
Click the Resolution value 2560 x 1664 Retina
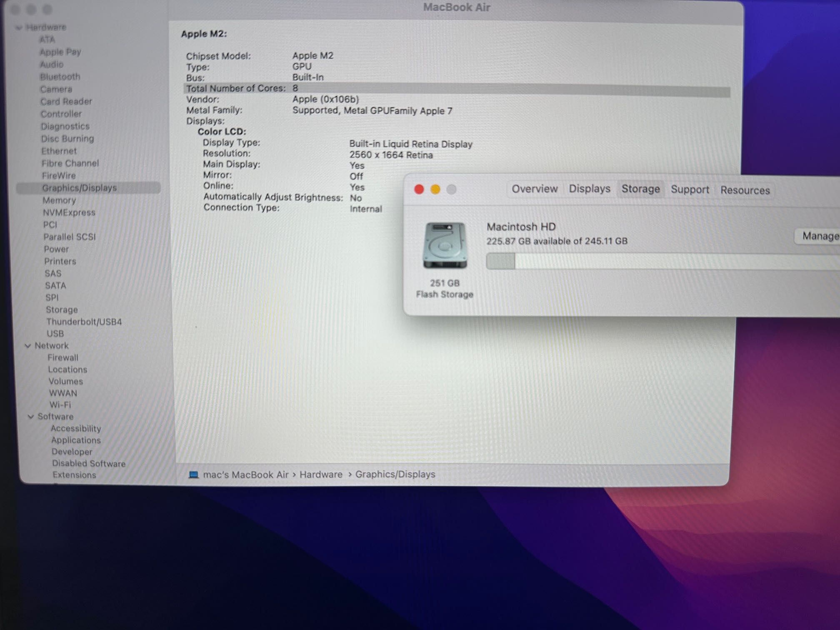point(391,155)
